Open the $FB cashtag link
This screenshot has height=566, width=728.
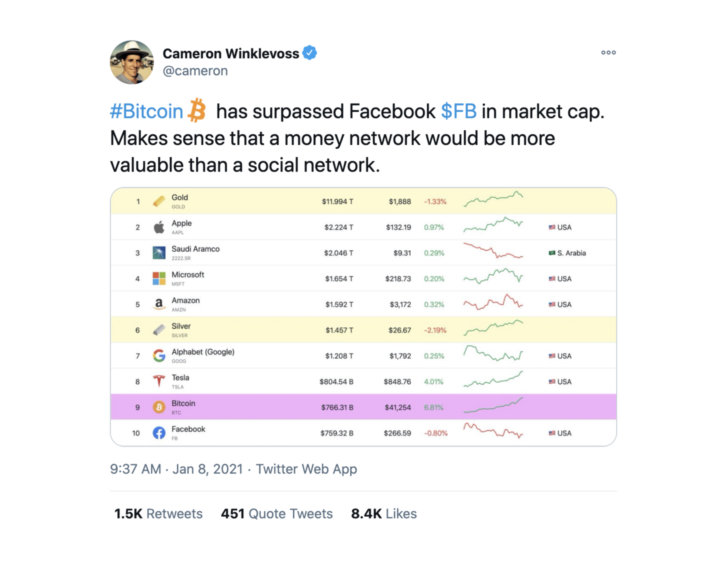[458, 111]
